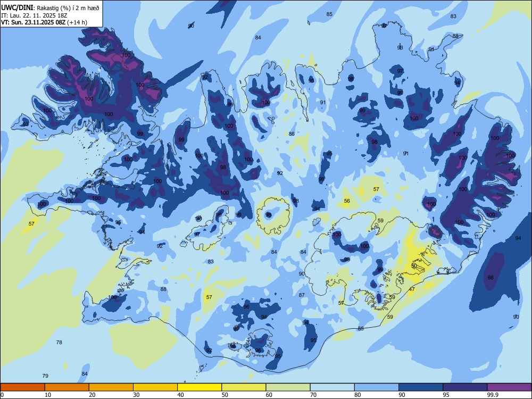Click the humidity value 86 on the map

292,134
